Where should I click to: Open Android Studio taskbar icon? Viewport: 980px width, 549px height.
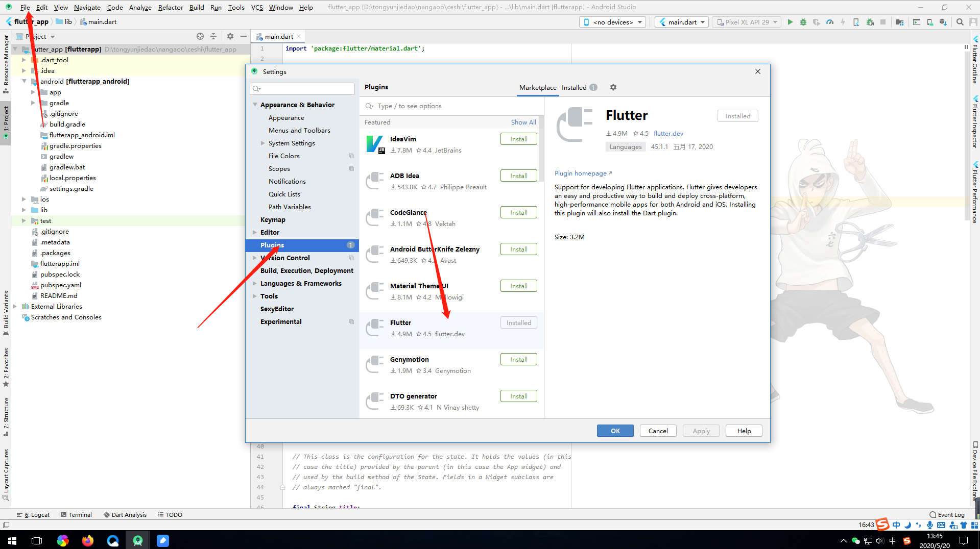point(138,540)
